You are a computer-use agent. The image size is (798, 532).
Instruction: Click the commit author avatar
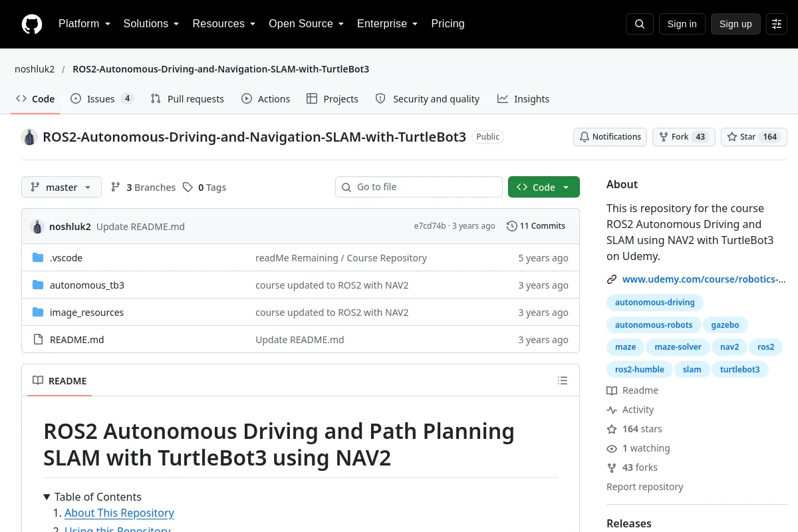pos(37,226)
